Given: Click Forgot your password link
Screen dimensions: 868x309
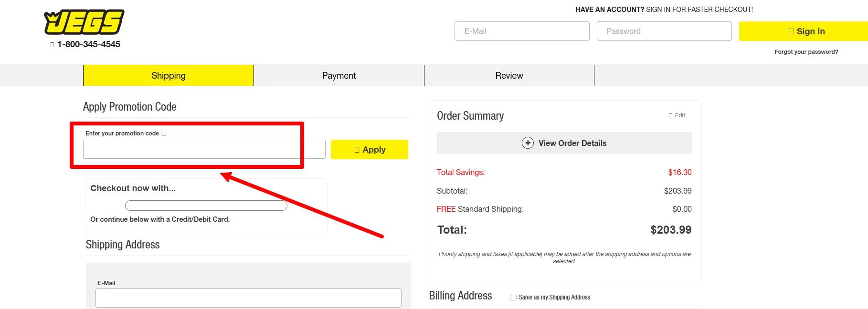Looking at the screenshot, I should (x=806, y=52).
